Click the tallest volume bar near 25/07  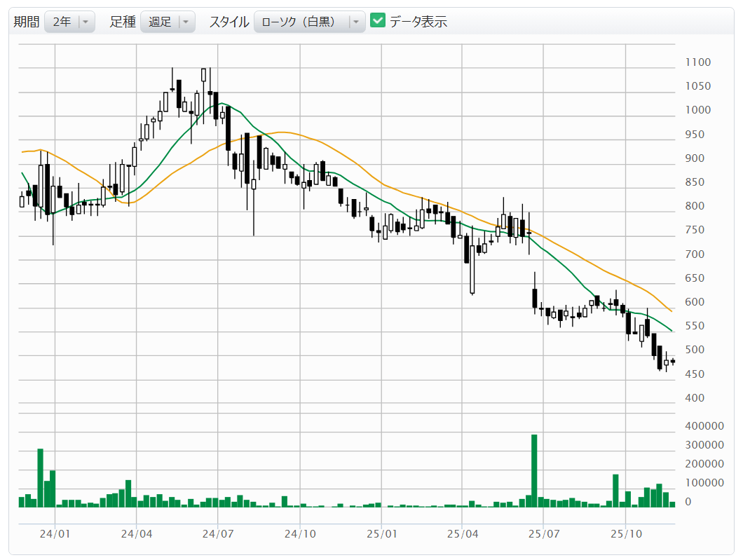tap(534, 470)
